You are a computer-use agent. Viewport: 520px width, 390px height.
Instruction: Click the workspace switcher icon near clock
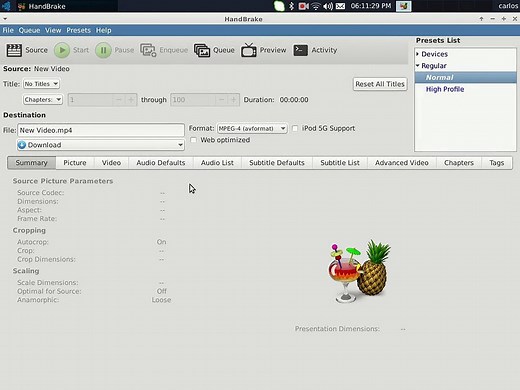403,6
